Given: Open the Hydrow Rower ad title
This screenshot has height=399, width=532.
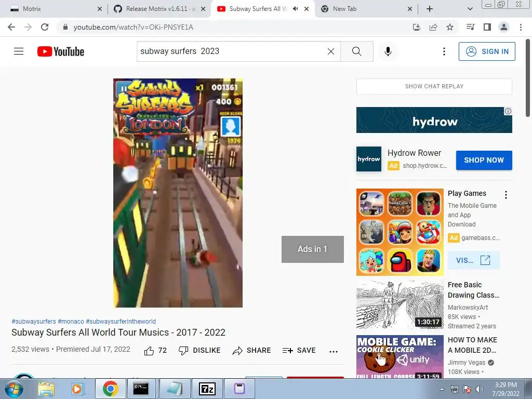Looking at the screenshot, I should point(414,153).
